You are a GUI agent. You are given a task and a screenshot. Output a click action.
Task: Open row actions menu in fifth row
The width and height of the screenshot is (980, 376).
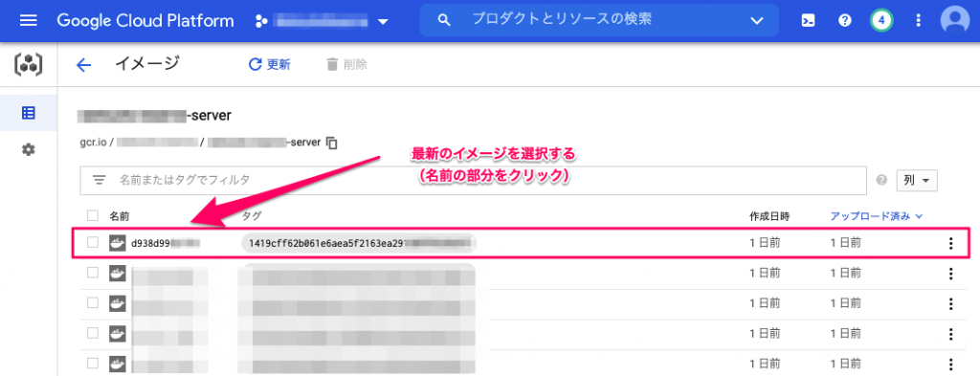tap(950, 364)
